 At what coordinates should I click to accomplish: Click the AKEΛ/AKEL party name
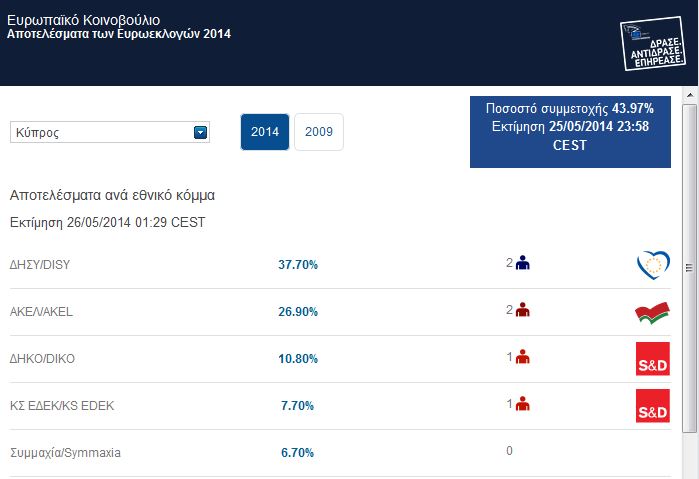tap(41, 312)
